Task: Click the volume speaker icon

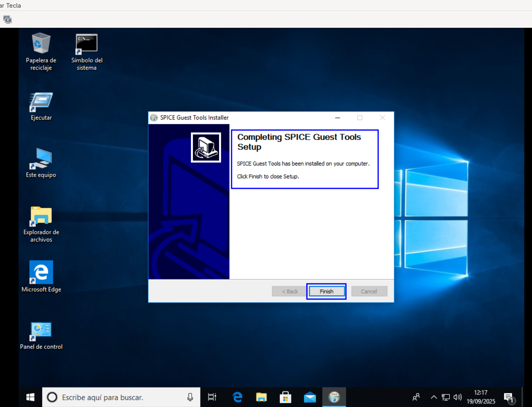Action: (x=457, y=397)
